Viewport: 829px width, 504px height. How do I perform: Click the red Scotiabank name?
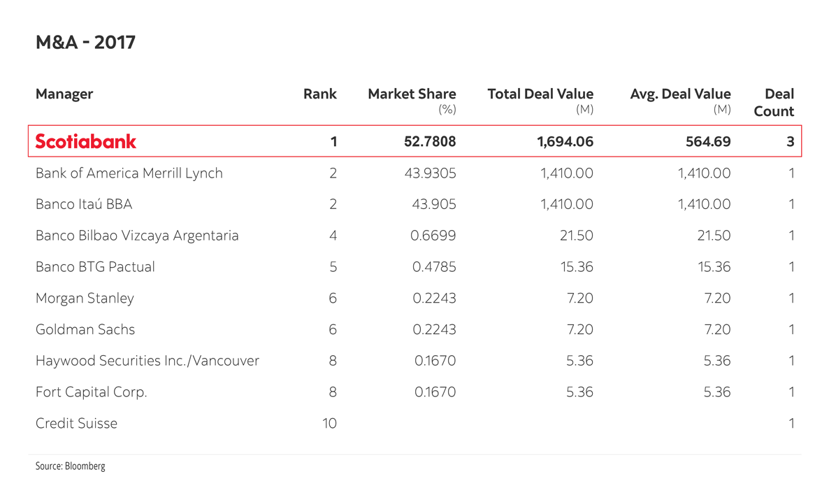(86, 141)
